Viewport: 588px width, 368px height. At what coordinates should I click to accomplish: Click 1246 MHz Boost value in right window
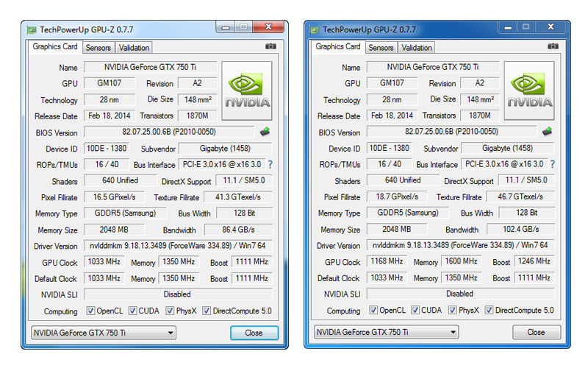[534, 261]
